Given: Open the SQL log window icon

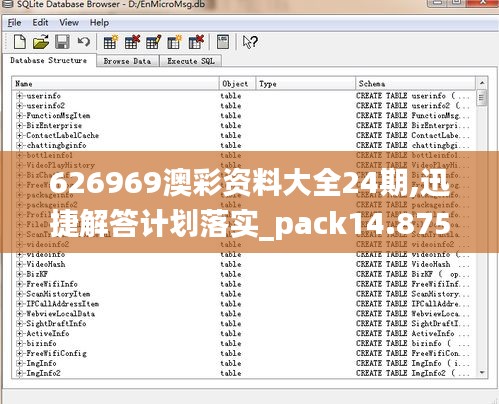Looking at the screenshot, I should 223,42.
